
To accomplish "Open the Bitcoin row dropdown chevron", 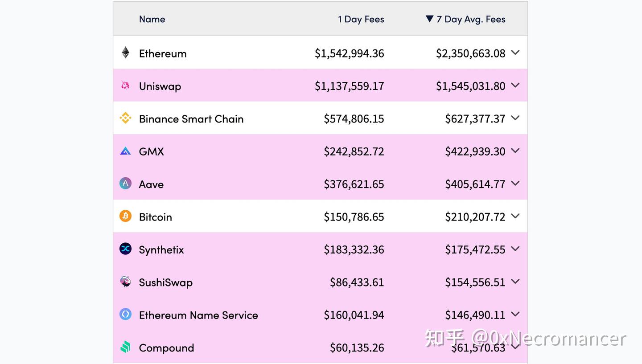I will point(515,216).
